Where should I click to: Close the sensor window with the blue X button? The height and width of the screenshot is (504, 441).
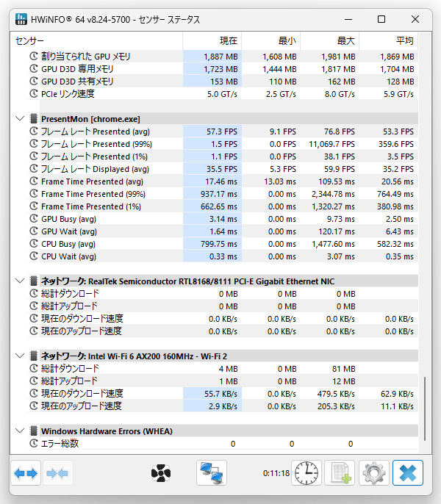[x=408, y=473]
